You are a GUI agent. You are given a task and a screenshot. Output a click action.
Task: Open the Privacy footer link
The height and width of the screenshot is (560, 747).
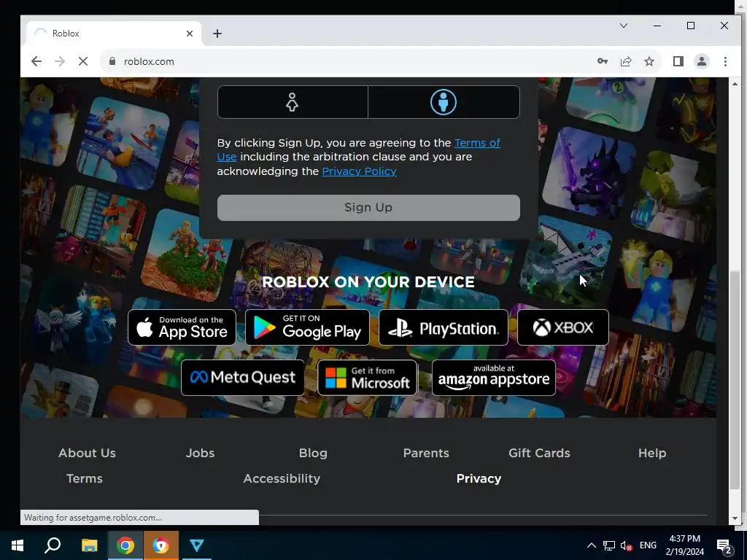479,478
